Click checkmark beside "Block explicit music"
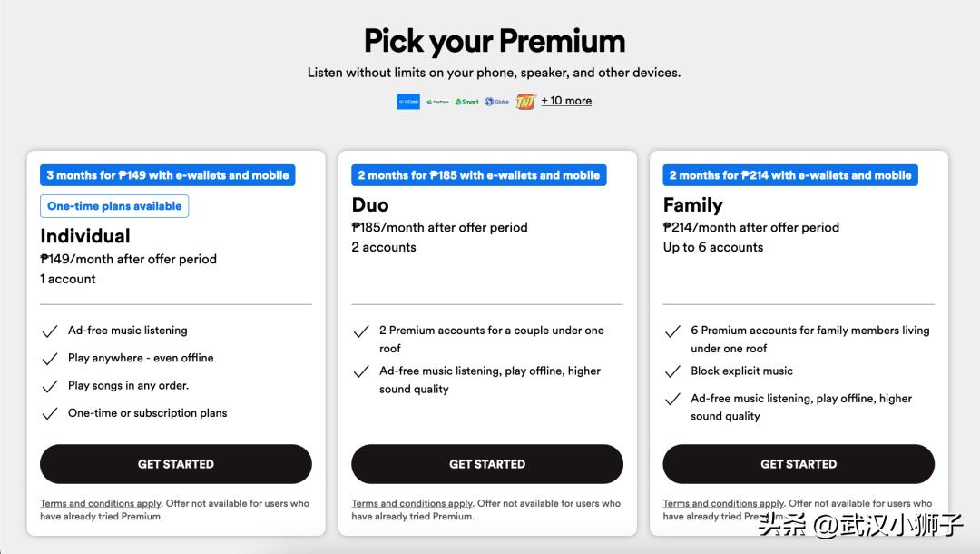980x554 pixels. pyautogui.click(x=672, y=371)
